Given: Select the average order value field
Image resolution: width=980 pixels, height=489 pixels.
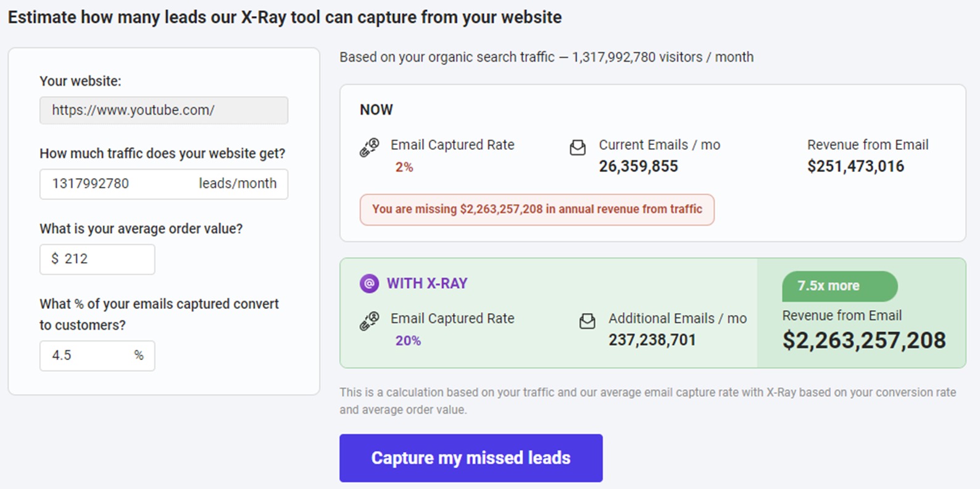Looking at the screenshot, I should 98,260.
